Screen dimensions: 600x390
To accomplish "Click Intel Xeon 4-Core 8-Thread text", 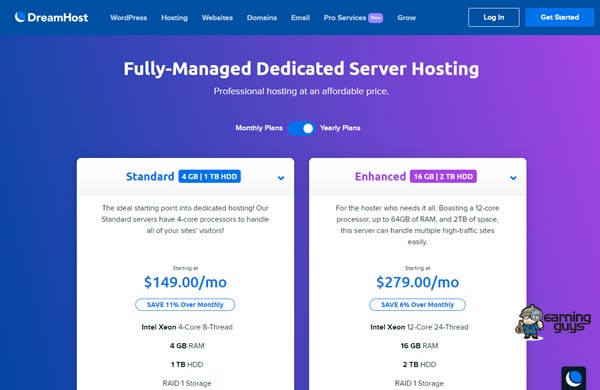I will click(x=187, y=327).
